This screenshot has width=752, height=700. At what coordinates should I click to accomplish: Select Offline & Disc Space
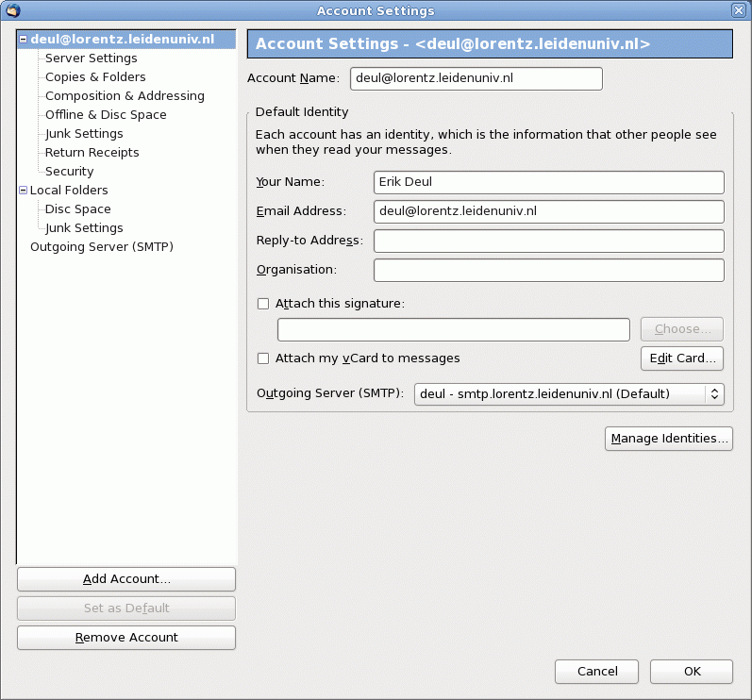pyautogui.click(x=106, y=115)
